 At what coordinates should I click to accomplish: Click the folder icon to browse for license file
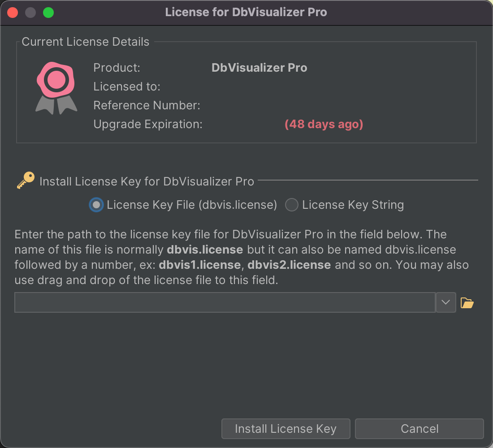[467, 303]
